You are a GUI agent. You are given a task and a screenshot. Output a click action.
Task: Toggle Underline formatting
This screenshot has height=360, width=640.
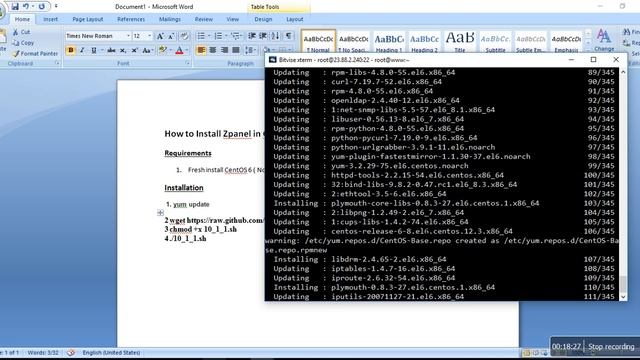click(93, 50)
